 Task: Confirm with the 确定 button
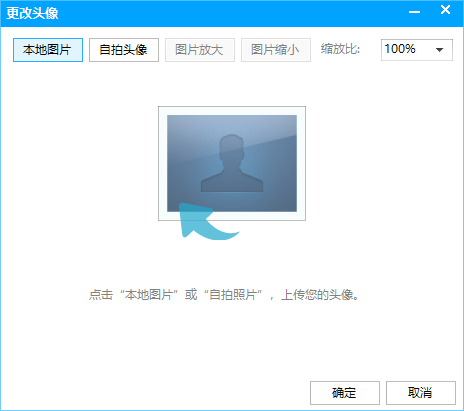pyautogui.click(x=345, y=393)
